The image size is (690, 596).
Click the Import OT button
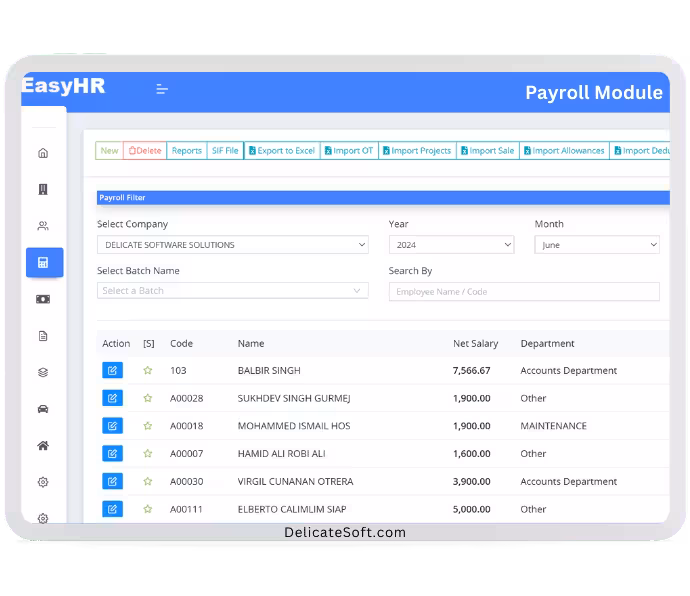pos(349,151)
